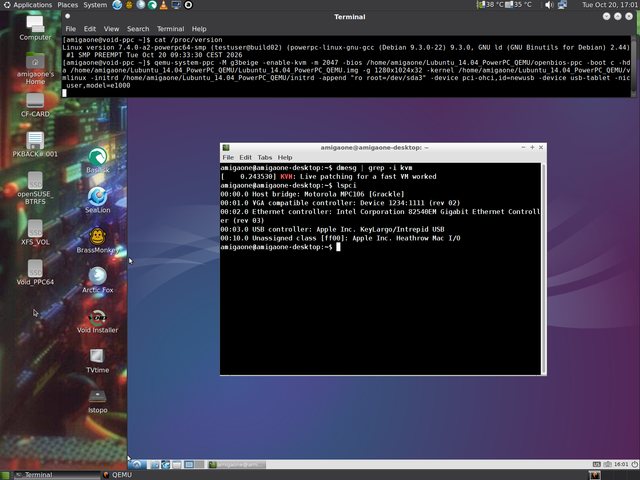Open file manager from Lubuntu panel

pos(155,464)
